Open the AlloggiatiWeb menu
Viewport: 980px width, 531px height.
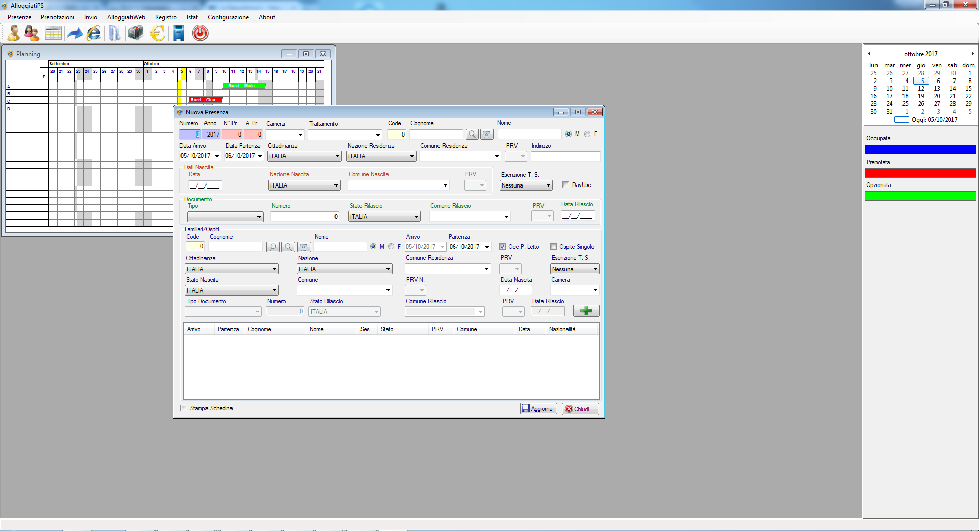tap(126, 17)
